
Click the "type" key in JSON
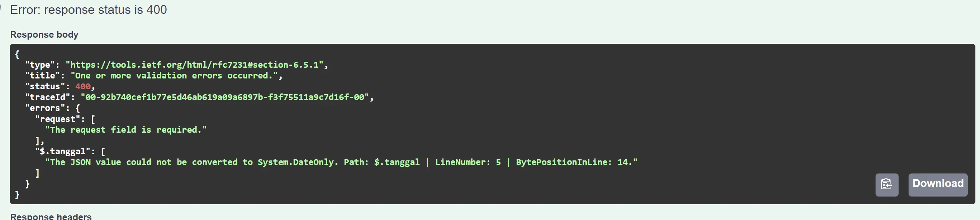click(x=40, y=65)
